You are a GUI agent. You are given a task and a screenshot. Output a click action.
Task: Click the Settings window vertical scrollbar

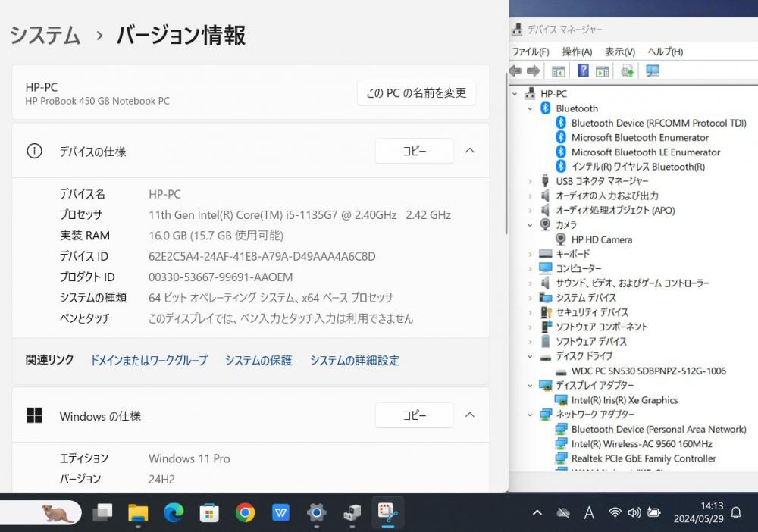(506, 152)
